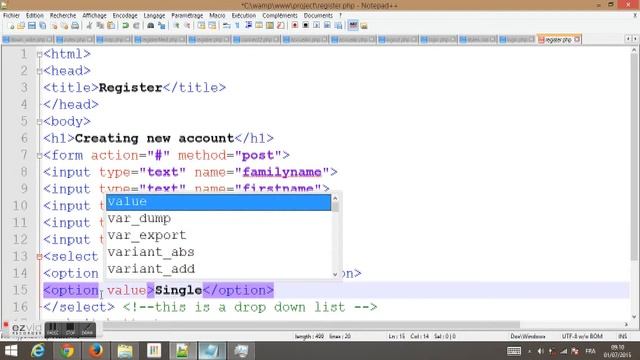Collapse the body fold on line 5
The height and width of the screenshot is (360, 640).
(39, 122)
